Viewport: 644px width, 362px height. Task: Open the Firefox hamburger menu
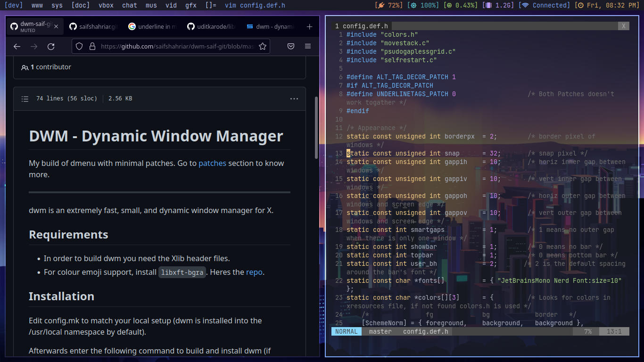[x=308, y=46]
